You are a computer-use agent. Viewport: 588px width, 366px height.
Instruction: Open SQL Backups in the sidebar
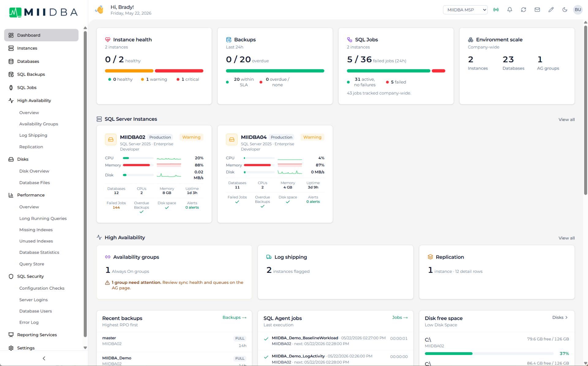pos(41,74)
